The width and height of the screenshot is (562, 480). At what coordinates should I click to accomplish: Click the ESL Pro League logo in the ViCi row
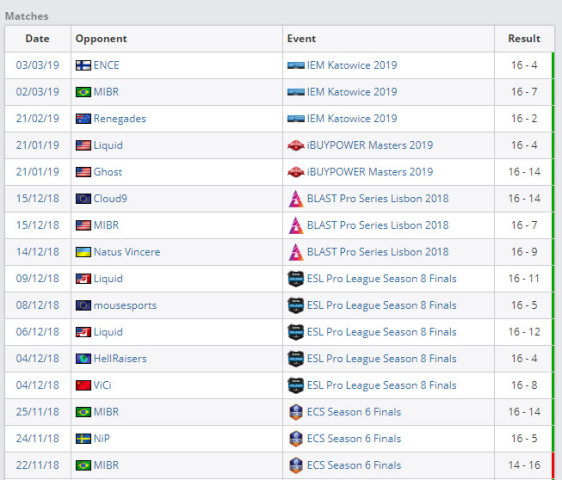click(296, 385)
